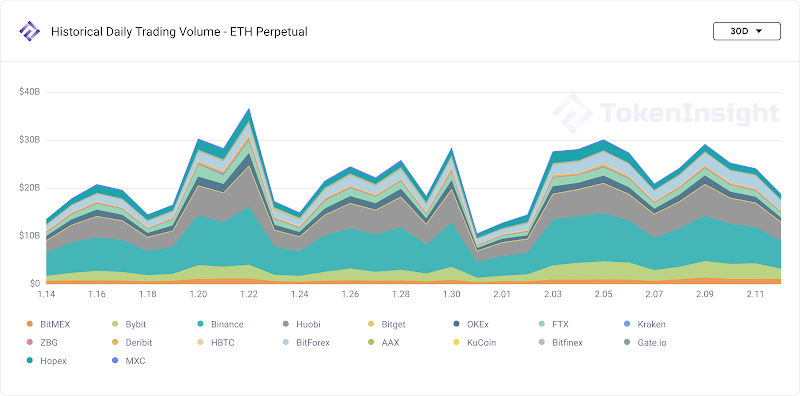Click BitForex legend label
800x396 pixels.
pyautogui.click(x=313, y=342)
